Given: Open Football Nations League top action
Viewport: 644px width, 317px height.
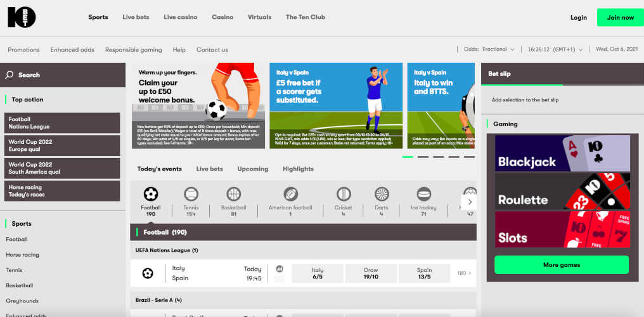Looking at the screenshot, I should click(62, 123).
